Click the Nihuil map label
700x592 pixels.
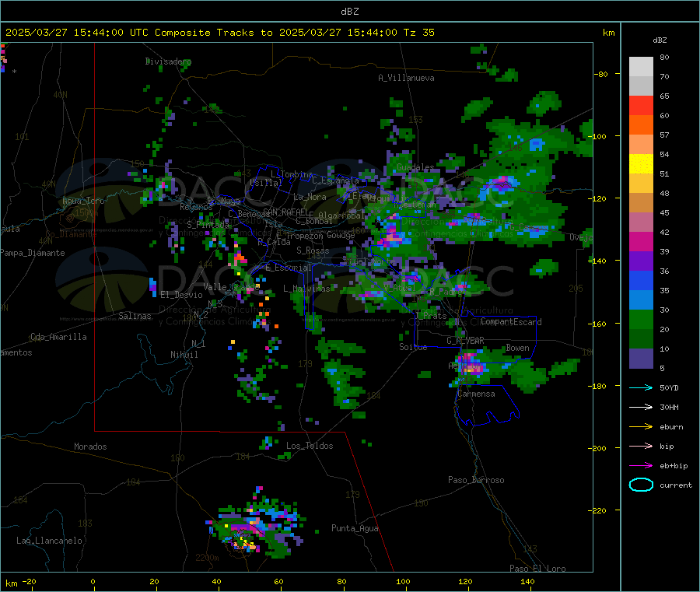click(x=184, y=355)
